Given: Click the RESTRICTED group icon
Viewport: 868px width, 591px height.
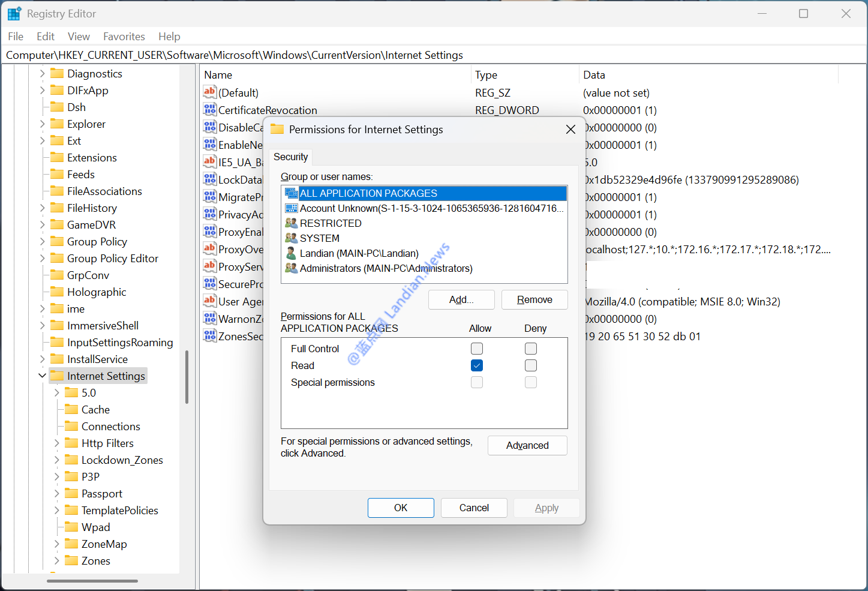Looking at the screenshot, I should pyautogui.click(x=292, y=223).
